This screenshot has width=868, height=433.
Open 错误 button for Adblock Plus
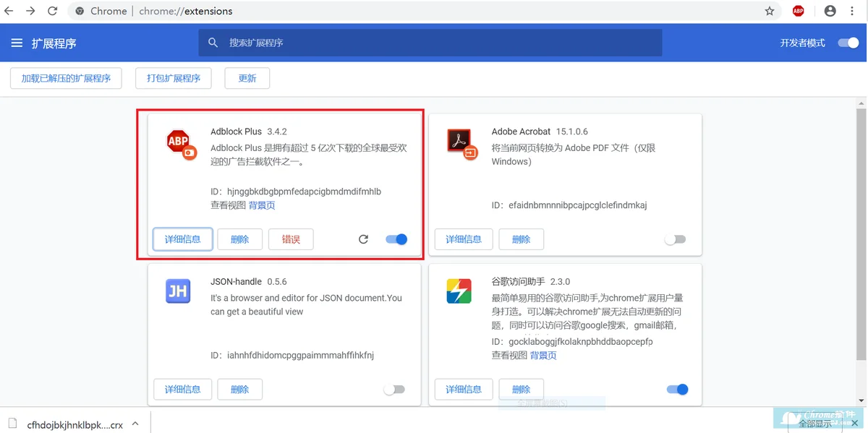pyautogui.click(x=291, y=239)
